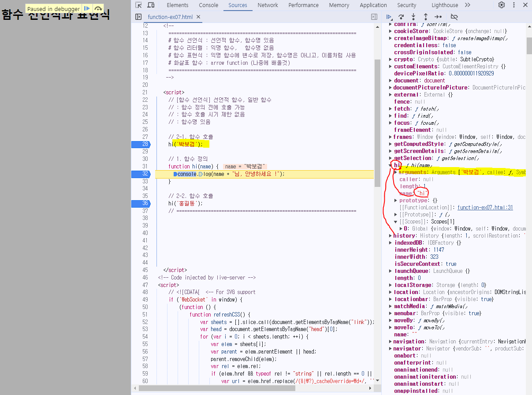Expand the frames Window entry
This screenshot has width=532, height=395.
(391, 137)
